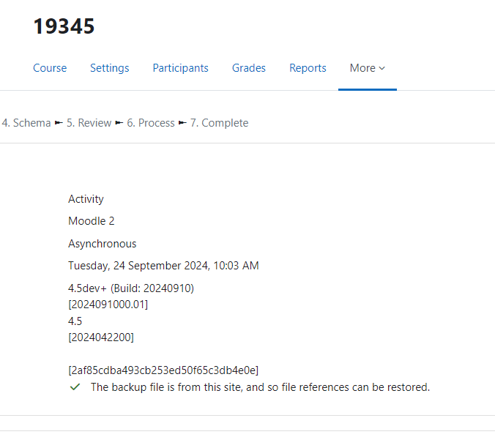Click the 19345 course heading
Image resolution: width=495 pixels, height=448 pixels.
coord(64,26)
